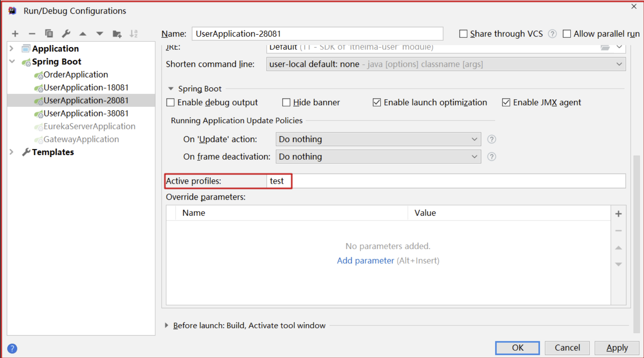This screenshot has width=644, height=358.
Task: Click OK to confirm configuration
Action: (x=517, y=348)
